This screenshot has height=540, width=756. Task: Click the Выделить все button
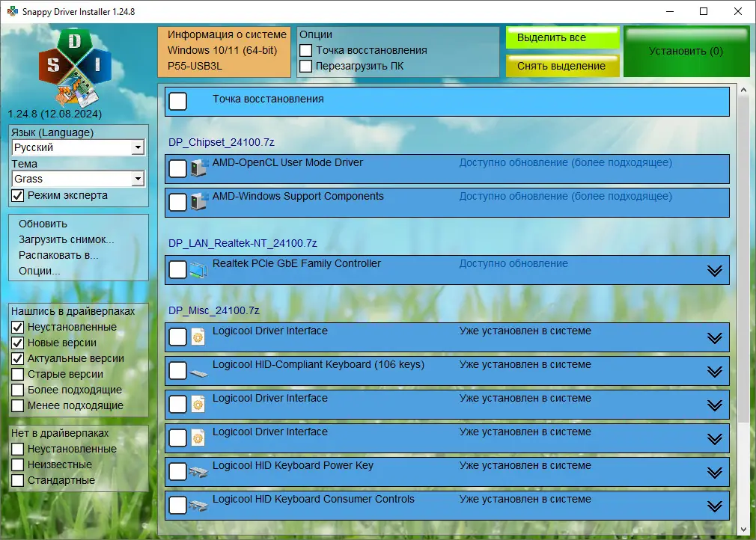point(562,37)
